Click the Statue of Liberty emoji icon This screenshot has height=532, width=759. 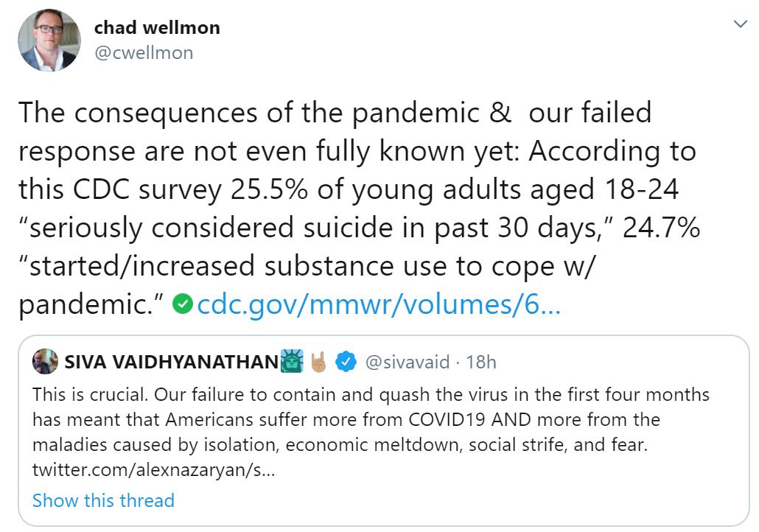(x=292, y=361)
